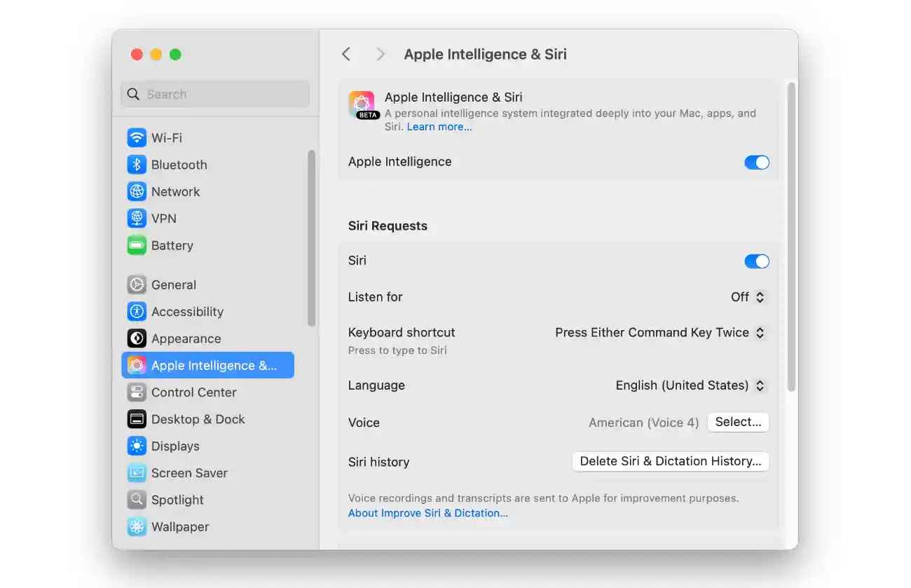This screenshot has height=588, width=911.
Task: Open the Keyboard shortcut dropdown
Action: point(660,333)
